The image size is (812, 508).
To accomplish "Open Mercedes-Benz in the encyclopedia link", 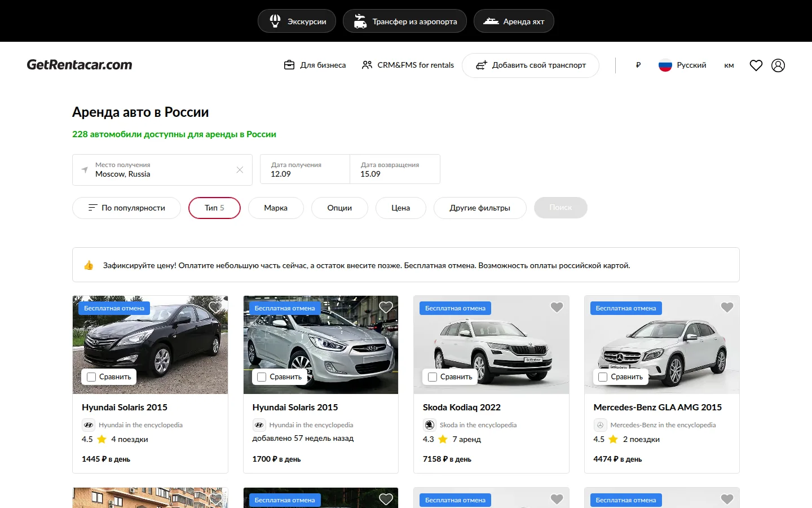I will point(663,425).
